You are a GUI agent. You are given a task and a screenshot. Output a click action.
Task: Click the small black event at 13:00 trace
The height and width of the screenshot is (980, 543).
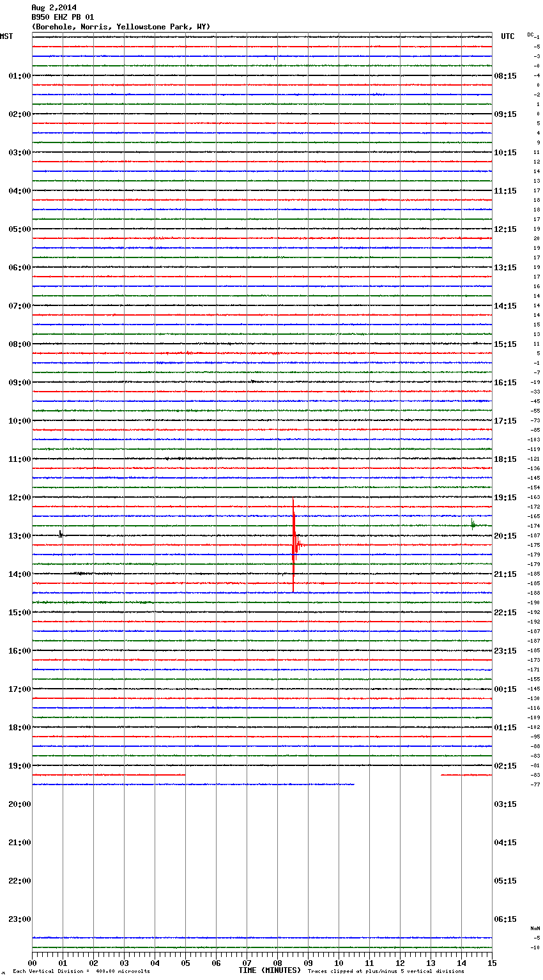[x=61, y=534]
